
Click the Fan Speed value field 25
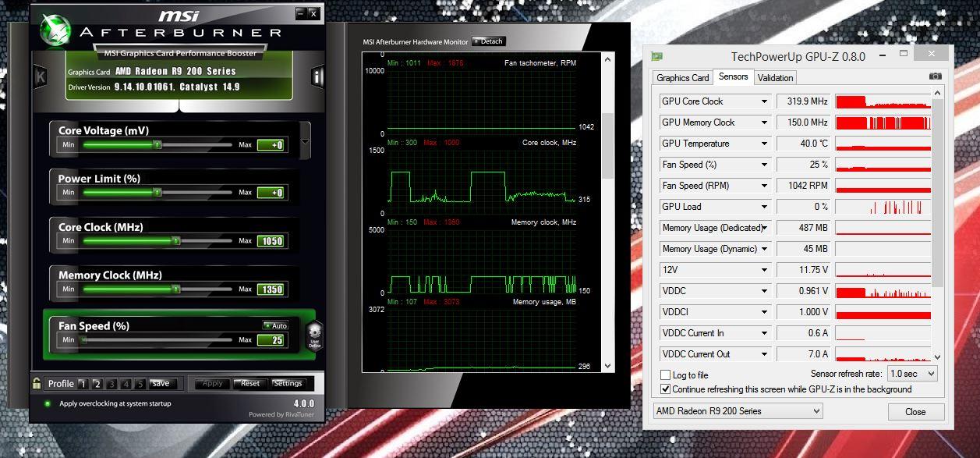click(272, 340)
